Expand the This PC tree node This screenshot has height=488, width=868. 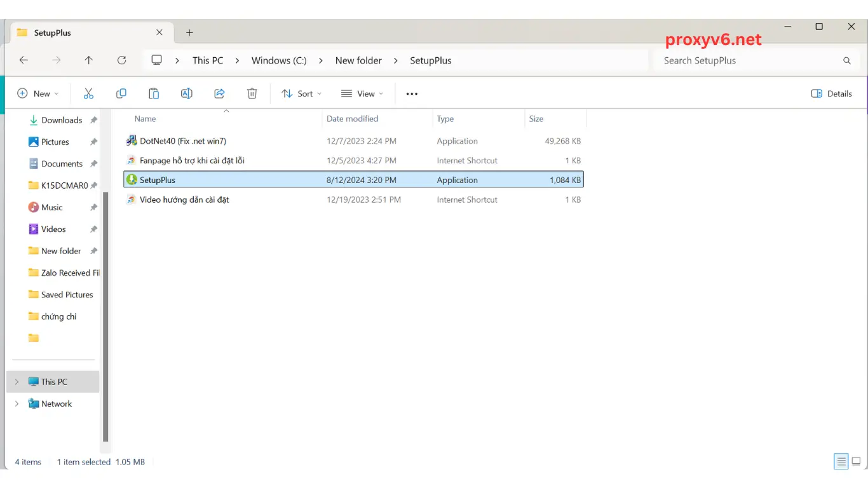17,382
